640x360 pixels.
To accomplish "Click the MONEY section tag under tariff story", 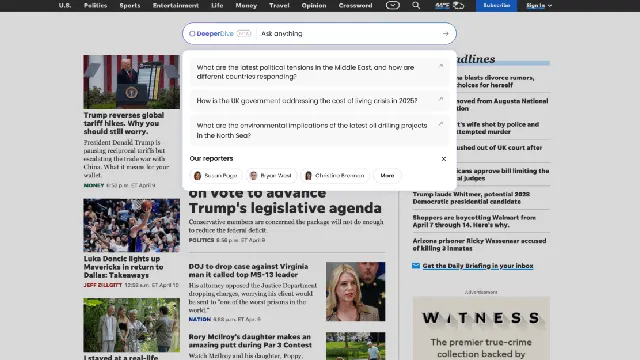I will 94,185.
